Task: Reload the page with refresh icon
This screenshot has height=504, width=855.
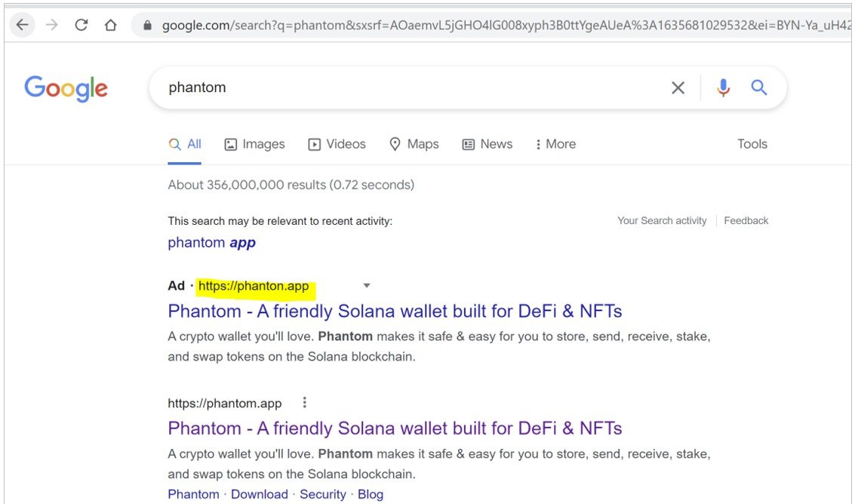Action: point(82,25)
